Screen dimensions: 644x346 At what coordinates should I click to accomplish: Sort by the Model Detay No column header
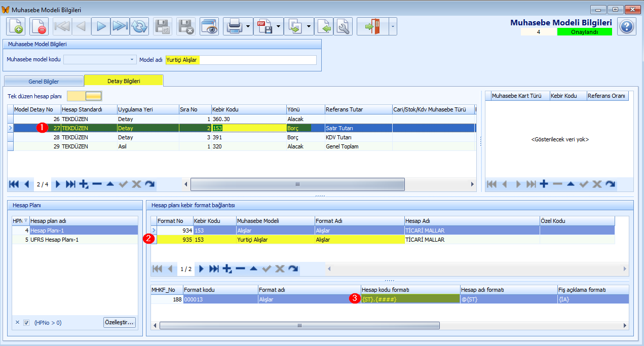[36, 109]
